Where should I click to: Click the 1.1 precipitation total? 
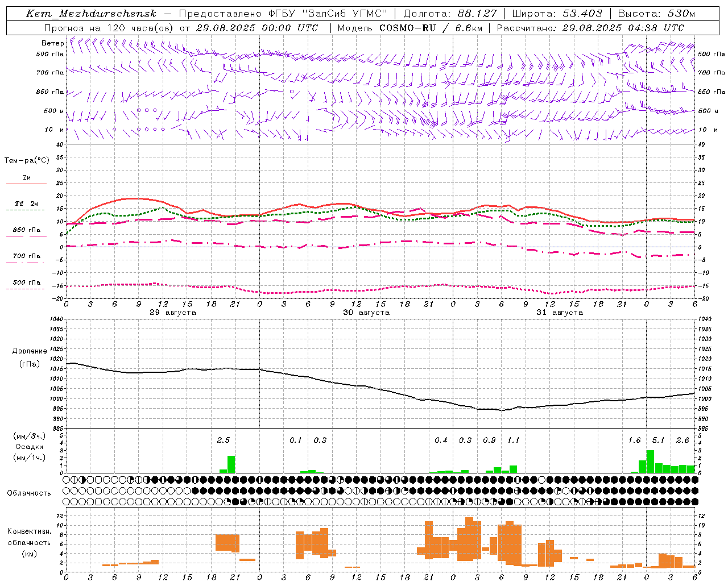(x=513, y=440)
